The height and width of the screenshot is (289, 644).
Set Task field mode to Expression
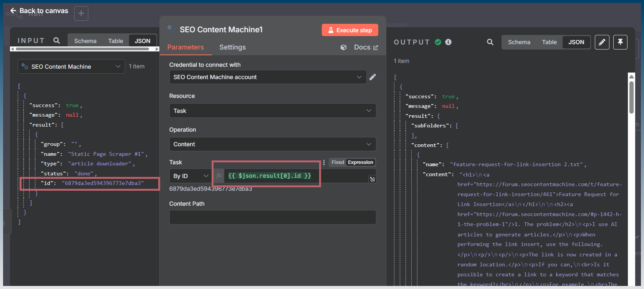click(361, 162)
